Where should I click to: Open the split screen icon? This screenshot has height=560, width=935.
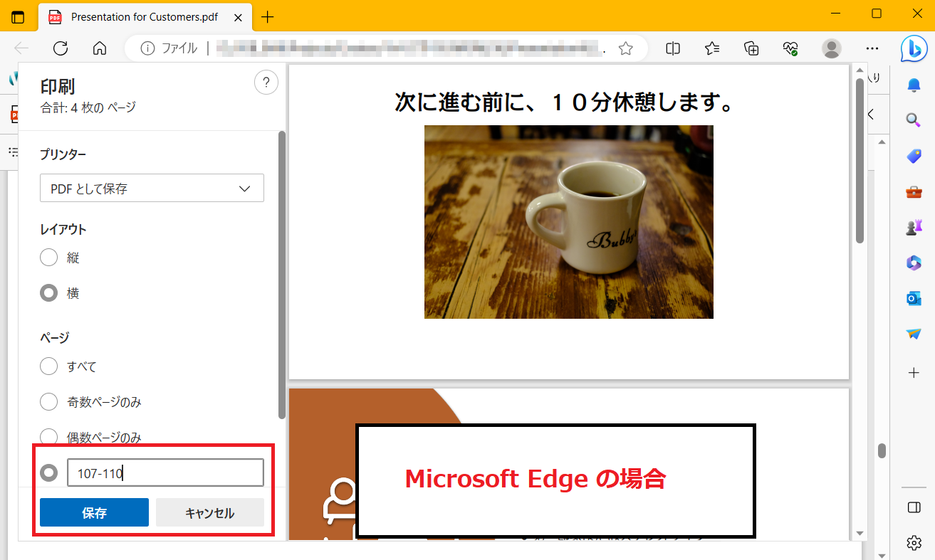(x=673, y=48)
